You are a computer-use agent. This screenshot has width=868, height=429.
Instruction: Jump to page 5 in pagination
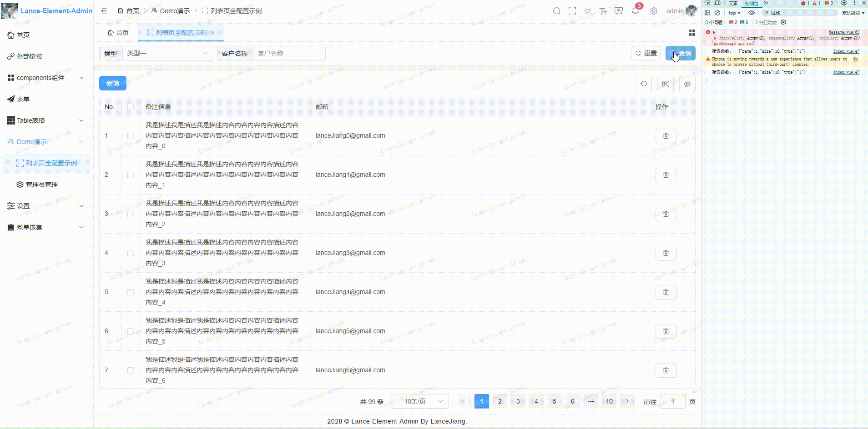[554, 401]
